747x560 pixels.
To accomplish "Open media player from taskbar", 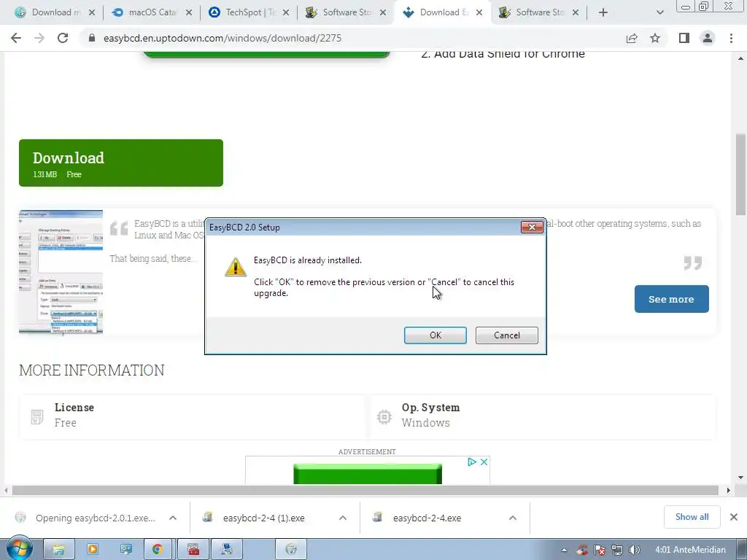I will 93,550.
